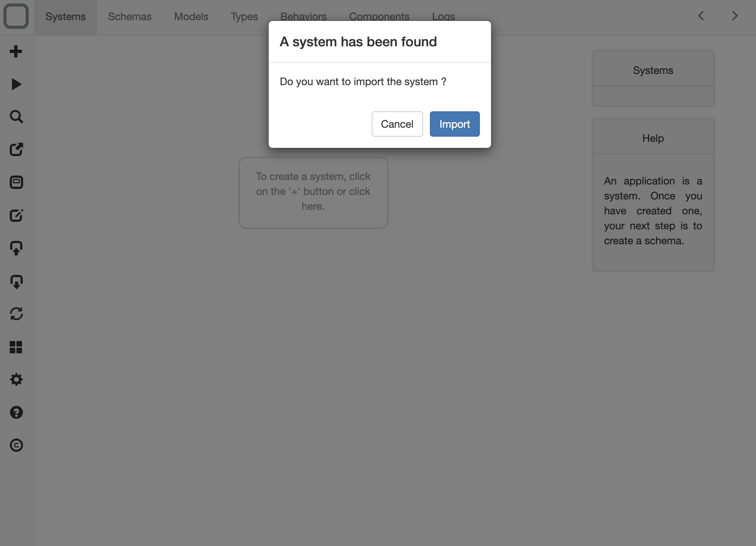The height and width of the screenshot is (546, 756).
Task: Click the 'To create a system' placeholder box
Action: pyautogui.click(x=313, y=192)
